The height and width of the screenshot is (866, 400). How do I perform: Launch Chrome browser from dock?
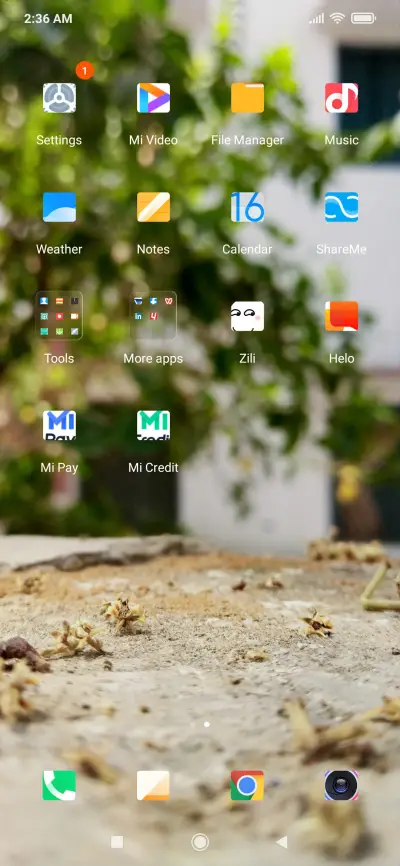point(247,785)
